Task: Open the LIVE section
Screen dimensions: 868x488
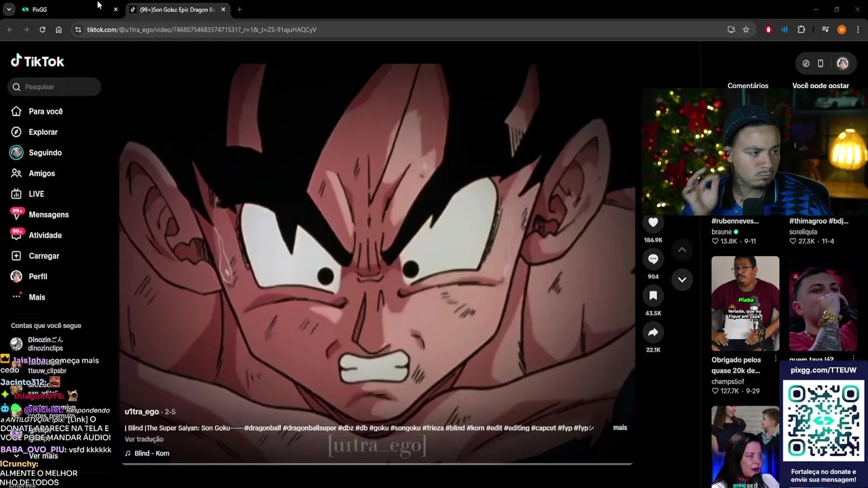Action: tap(36, 194)
